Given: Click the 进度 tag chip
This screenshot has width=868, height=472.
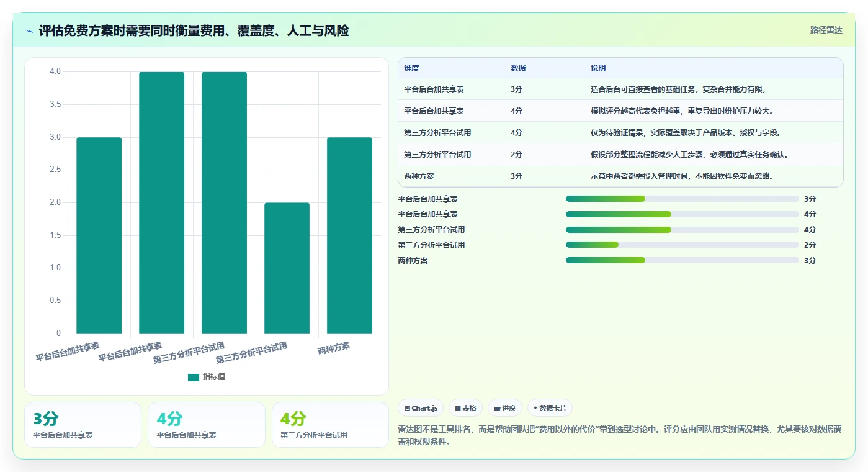Looking at the screenshot, I should coord(505,408).
